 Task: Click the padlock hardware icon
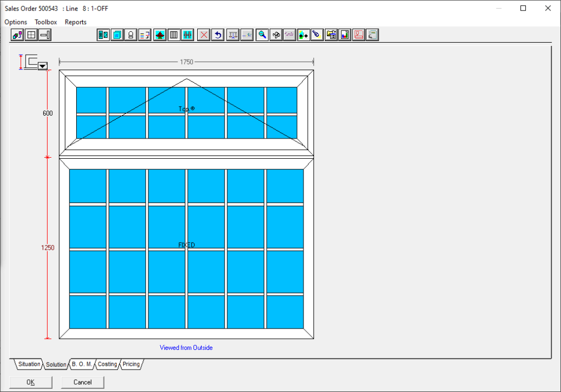click(x=131, y=35)
